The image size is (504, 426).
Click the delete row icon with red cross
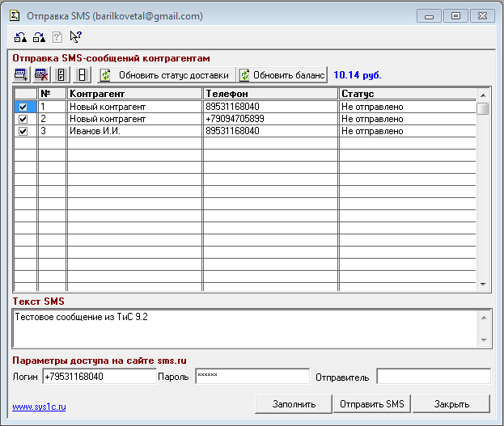pos(41,75)
